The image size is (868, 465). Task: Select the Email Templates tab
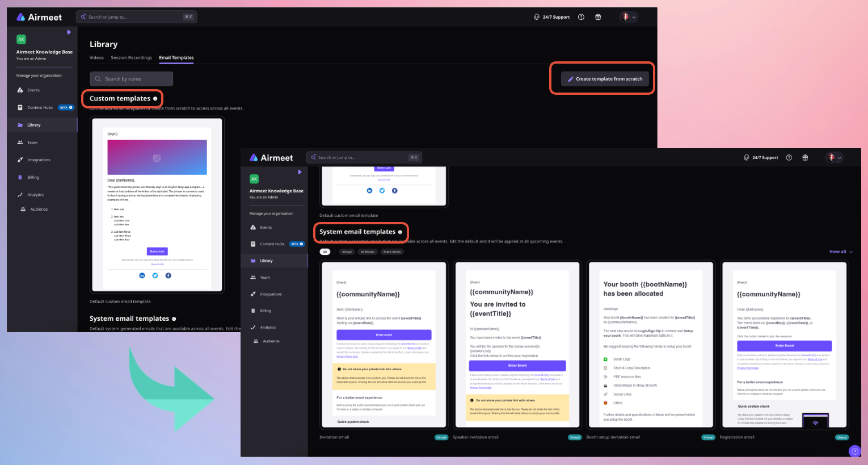tap(176, 58)
